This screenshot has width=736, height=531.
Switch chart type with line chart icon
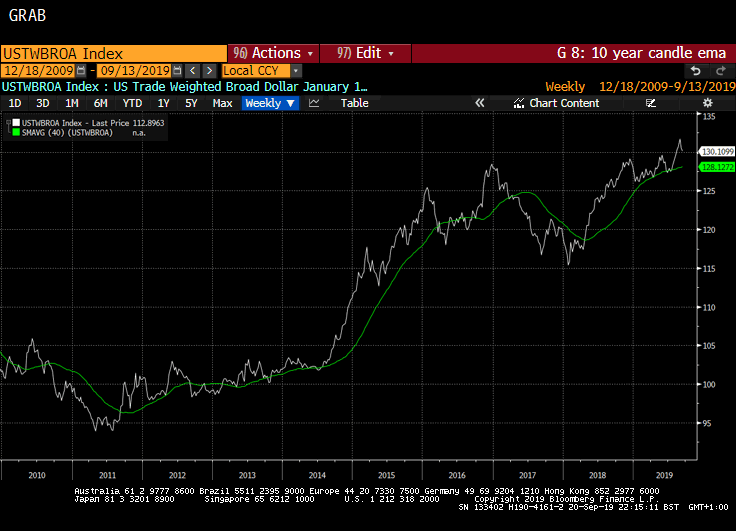tap(314, 103)
